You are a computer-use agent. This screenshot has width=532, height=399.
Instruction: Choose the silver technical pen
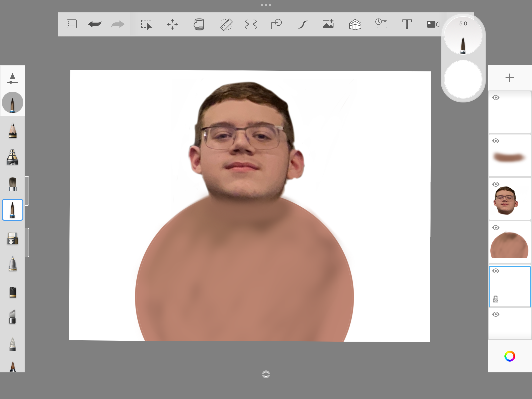click(13, 264)
